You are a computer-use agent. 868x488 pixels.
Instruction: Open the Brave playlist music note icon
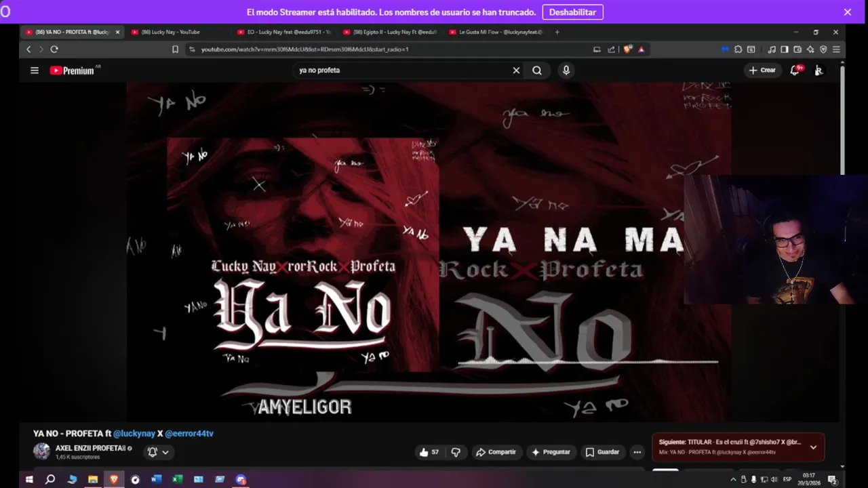tap(772, 49)
